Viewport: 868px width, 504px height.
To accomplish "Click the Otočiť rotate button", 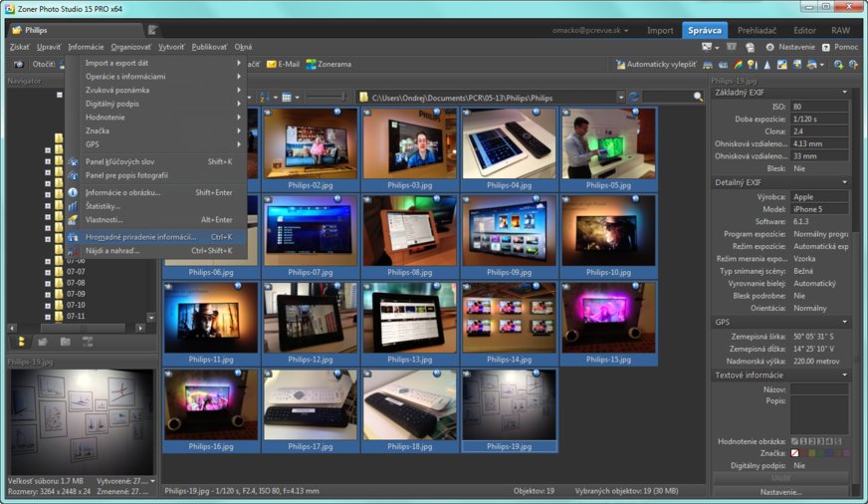I will (x=42, y=64).
